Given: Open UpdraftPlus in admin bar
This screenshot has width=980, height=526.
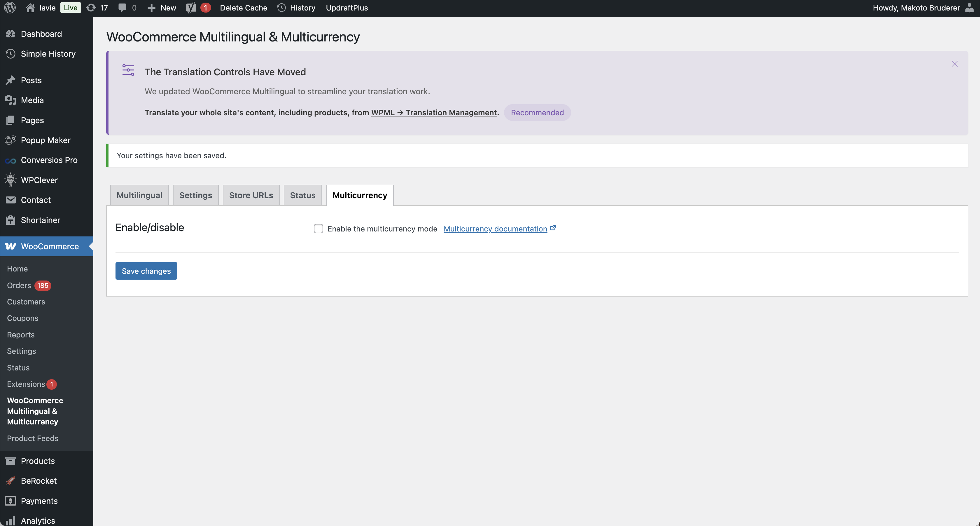Looking at the screenshot, I should 347,8.
